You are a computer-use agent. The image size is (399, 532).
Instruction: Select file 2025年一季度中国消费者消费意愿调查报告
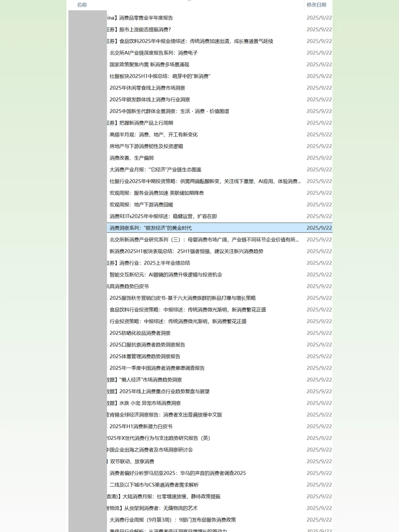[157, 368]
